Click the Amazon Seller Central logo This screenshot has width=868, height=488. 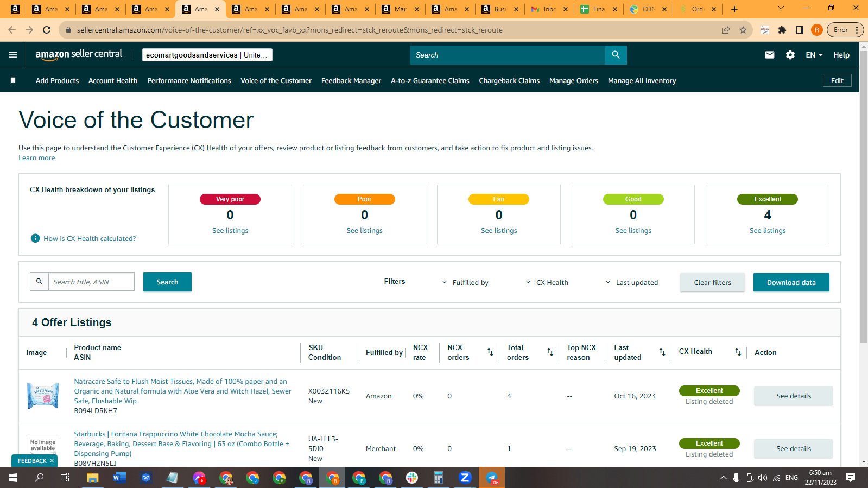point(79,54)
